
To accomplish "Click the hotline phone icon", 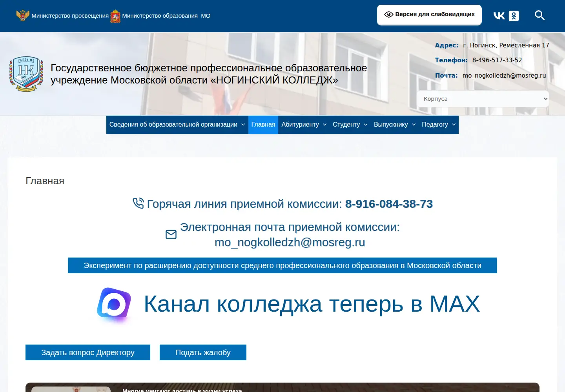I will coord(138,203).
